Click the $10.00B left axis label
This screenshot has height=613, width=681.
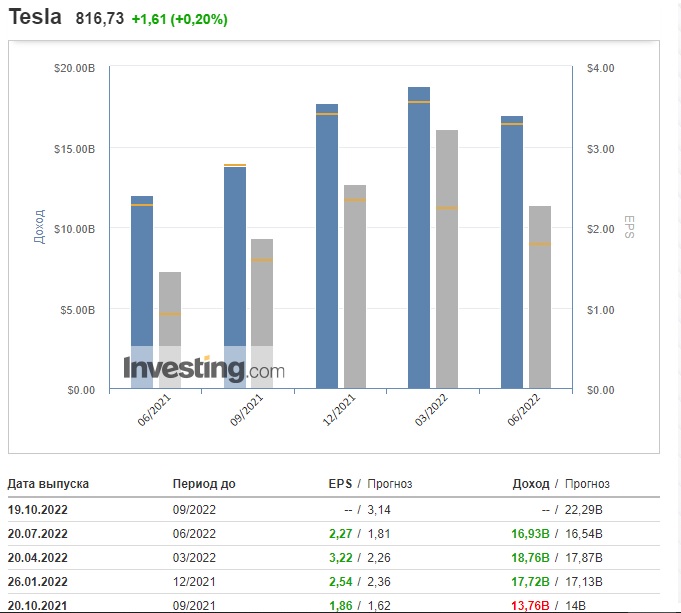coord(74,229)
